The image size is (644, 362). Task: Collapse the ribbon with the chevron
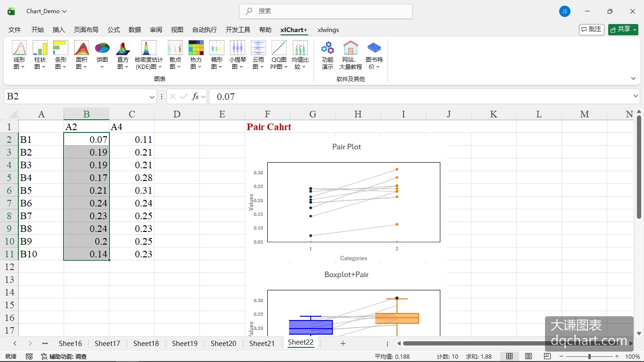(x=633, y=78)
